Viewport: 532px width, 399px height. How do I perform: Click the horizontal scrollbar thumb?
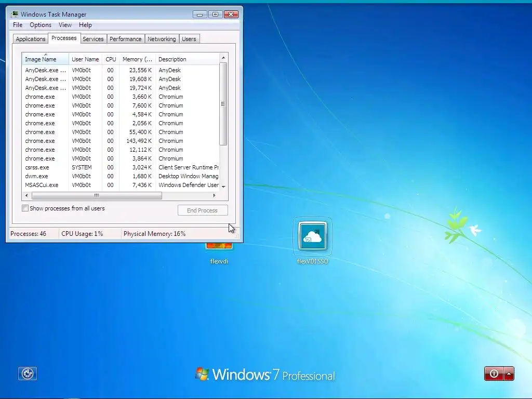(97, 195)
